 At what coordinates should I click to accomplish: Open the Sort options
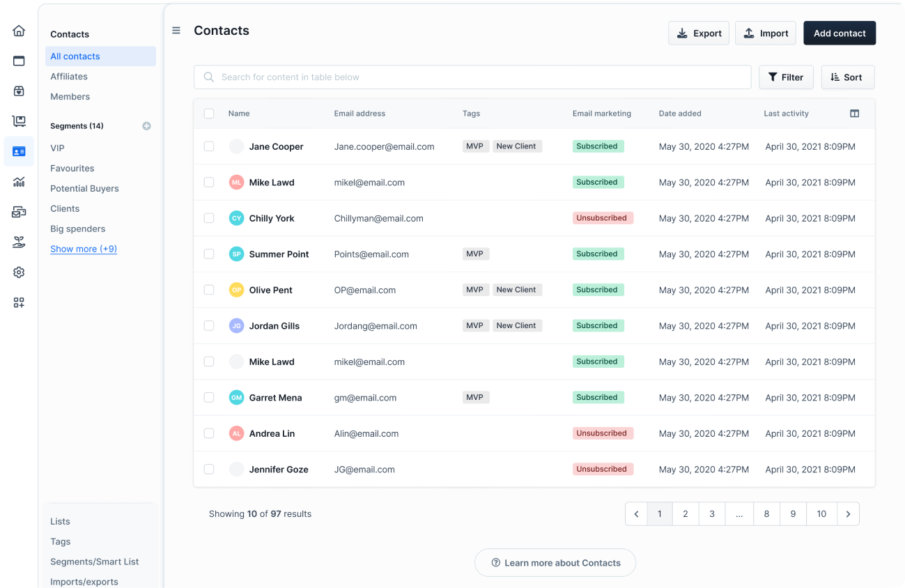tap(847, 77)
